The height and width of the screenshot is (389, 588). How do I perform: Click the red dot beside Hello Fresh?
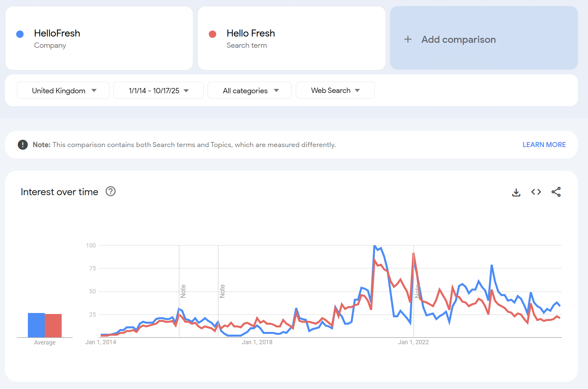click(213, 34)
